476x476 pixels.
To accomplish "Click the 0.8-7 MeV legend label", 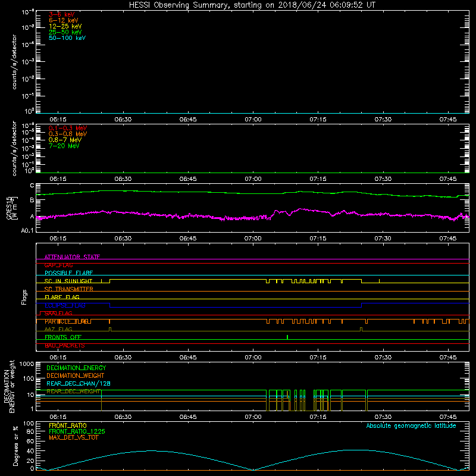I will (x=65, y=140).
